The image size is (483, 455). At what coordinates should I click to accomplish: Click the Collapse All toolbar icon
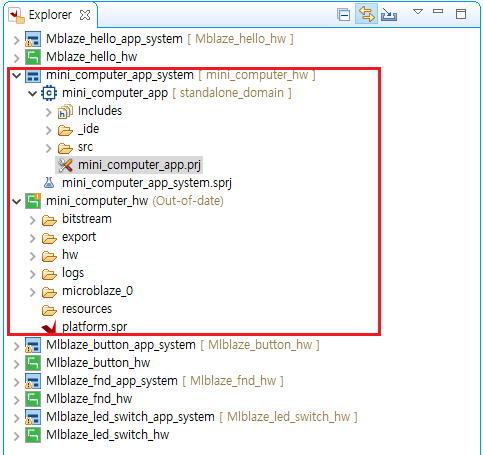(343, 15)
